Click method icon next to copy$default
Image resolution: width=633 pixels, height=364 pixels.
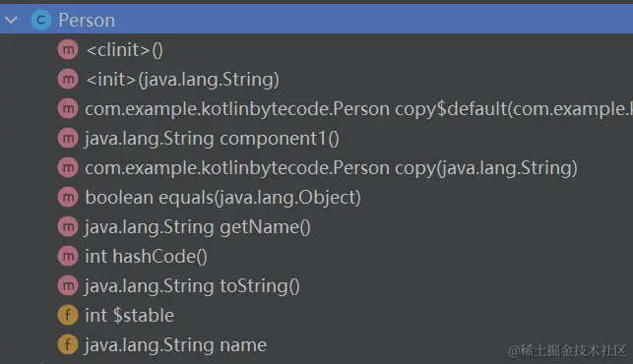pos(68,108)
